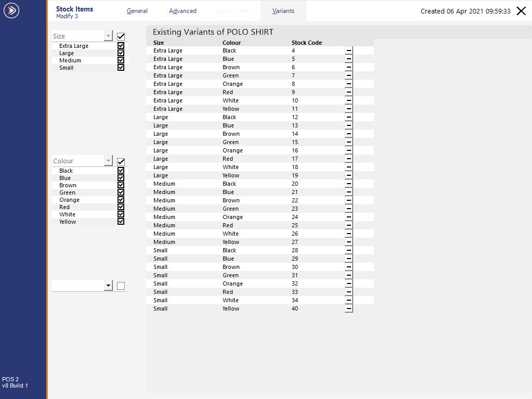Viewport: 532px width, 399px height.
Task: Open the empty third attribute dropdown
Action: [108, 285]
